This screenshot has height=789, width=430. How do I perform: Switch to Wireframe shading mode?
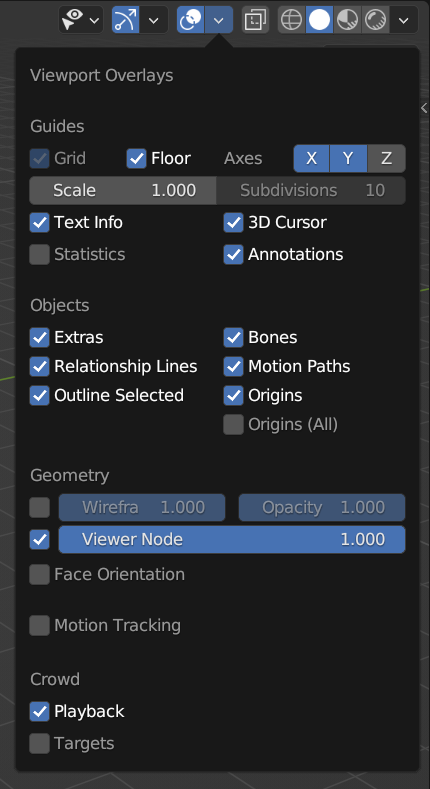pos(292,20)
